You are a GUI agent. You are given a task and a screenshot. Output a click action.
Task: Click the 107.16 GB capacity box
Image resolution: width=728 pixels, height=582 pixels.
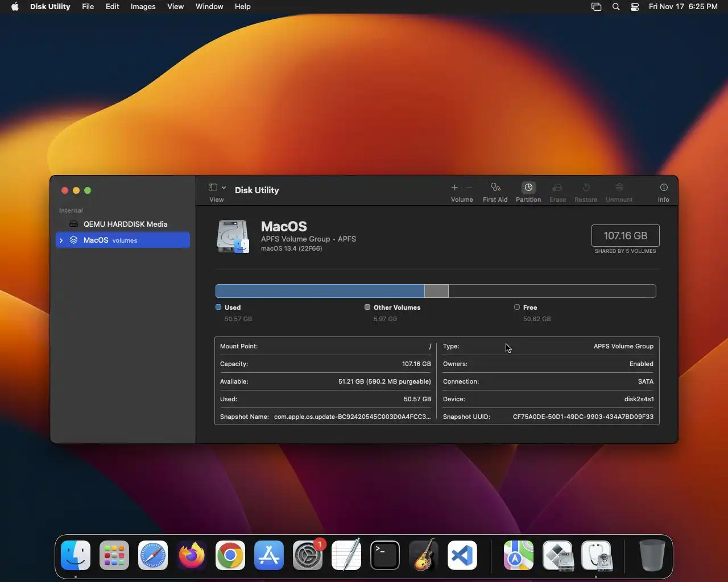(x=625, y=235)
